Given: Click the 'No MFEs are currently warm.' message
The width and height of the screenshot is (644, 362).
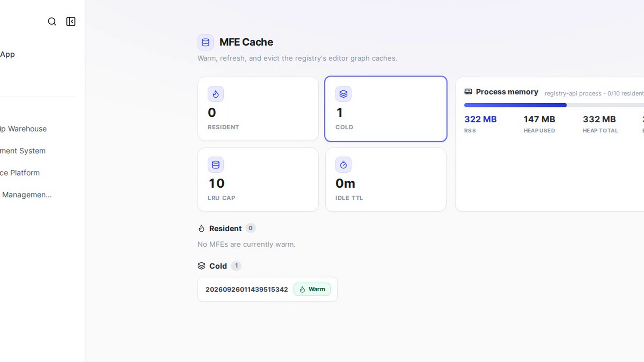Looking at the screenshot, I should pyautogui.click(x=247, y=244).
